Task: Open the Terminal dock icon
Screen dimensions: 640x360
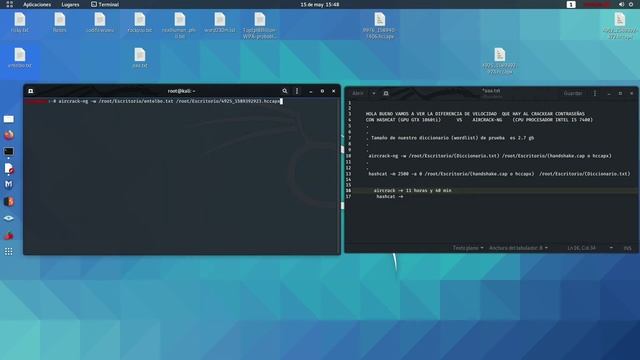Action: [x=9, y=152]
